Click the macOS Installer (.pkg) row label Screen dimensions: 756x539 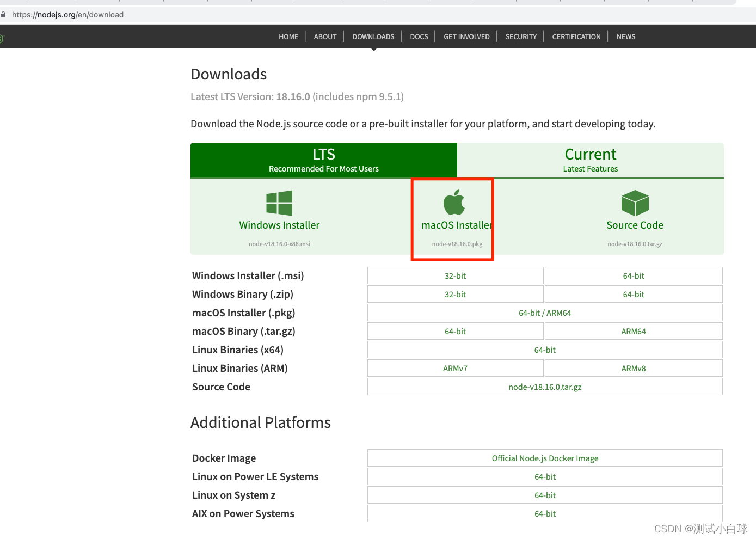pyautogui.click(x=244, y=313)
